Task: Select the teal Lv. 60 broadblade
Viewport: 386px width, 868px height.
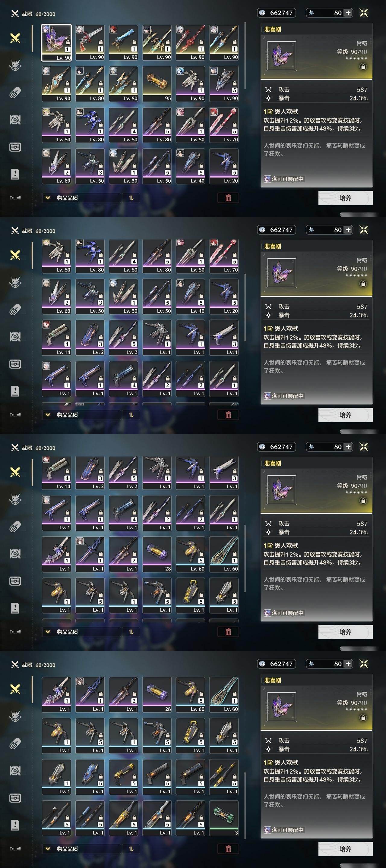Action: click(224, 554)
